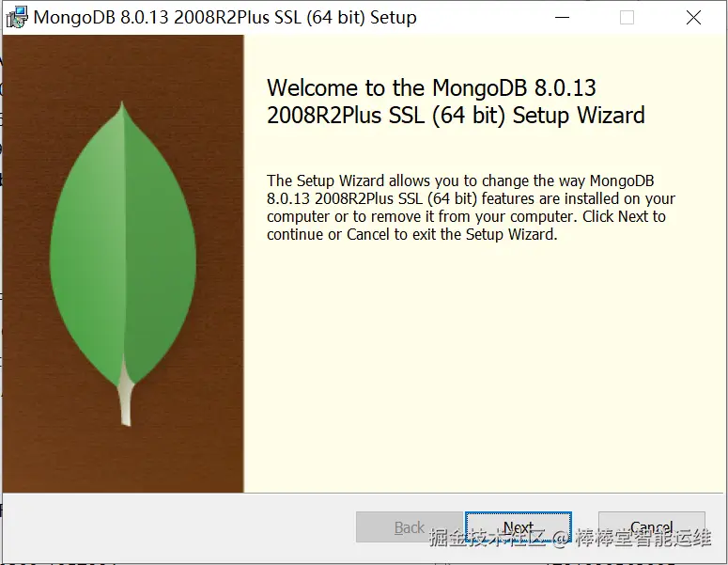Click the paragraph line starting "The Setup Wizard allows"
The height and width of the screenshot is (565, 728).
pos(460,180)
